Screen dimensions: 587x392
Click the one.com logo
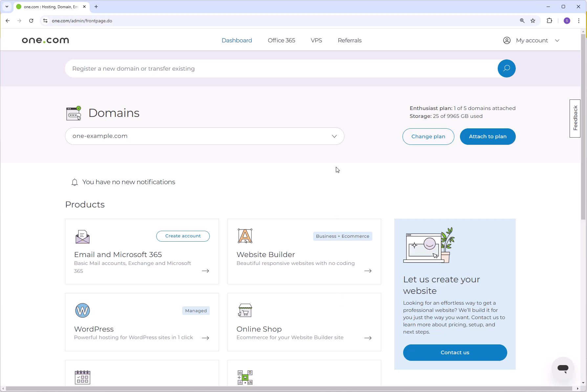point(45,40)
